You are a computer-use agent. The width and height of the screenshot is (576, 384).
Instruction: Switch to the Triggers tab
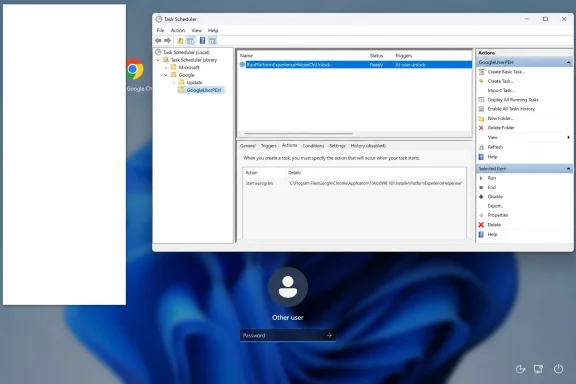[269, 146]
